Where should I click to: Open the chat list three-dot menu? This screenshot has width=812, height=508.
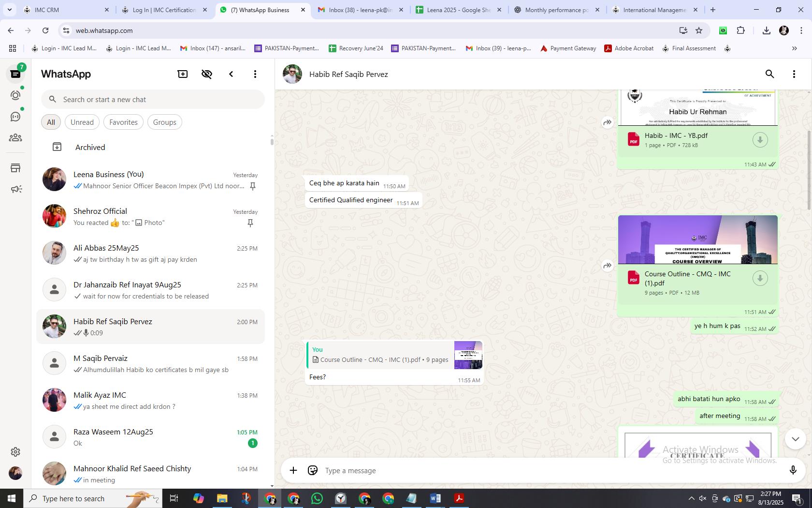pyautogui.click(x=255, y=74)
